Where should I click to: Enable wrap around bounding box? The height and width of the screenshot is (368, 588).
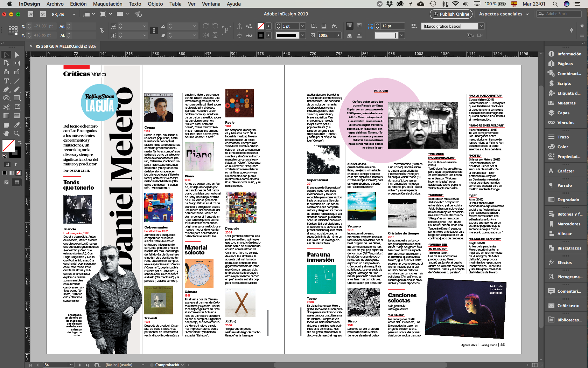(x=359, y=26)
